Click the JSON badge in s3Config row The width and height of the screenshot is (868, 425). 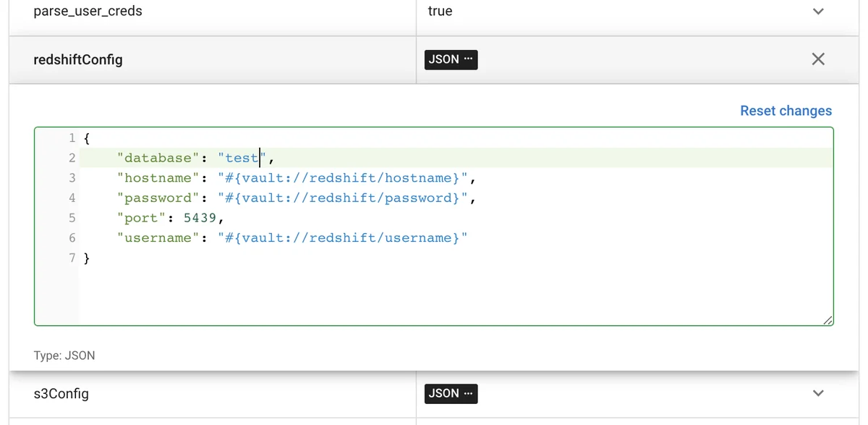pyautogui.click(x=451, y=393)
